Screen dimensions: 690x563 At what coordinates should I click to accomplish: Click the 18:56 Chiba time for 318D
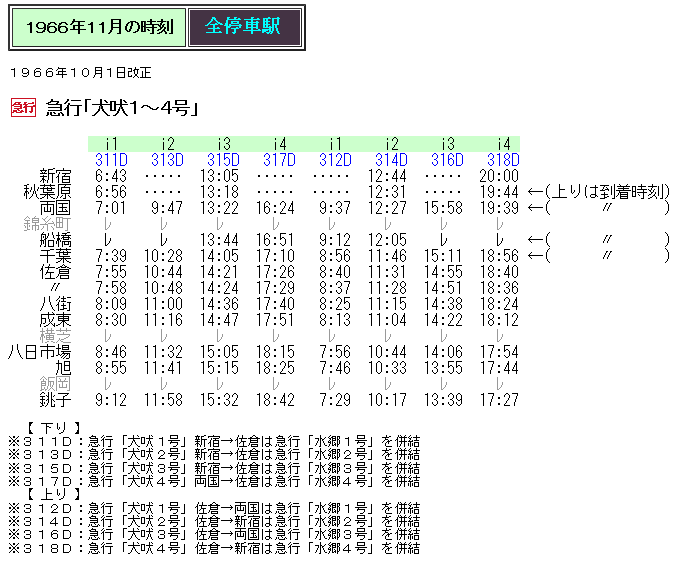[x=499, y=256]
